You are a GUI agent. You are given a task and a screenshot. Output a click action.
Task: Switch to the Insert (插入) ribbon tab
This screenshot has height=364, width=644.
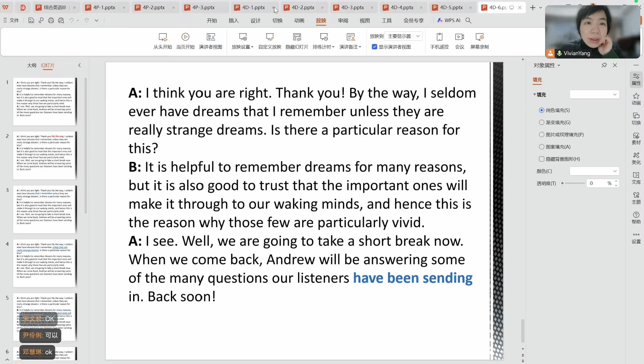pos(233,21)
